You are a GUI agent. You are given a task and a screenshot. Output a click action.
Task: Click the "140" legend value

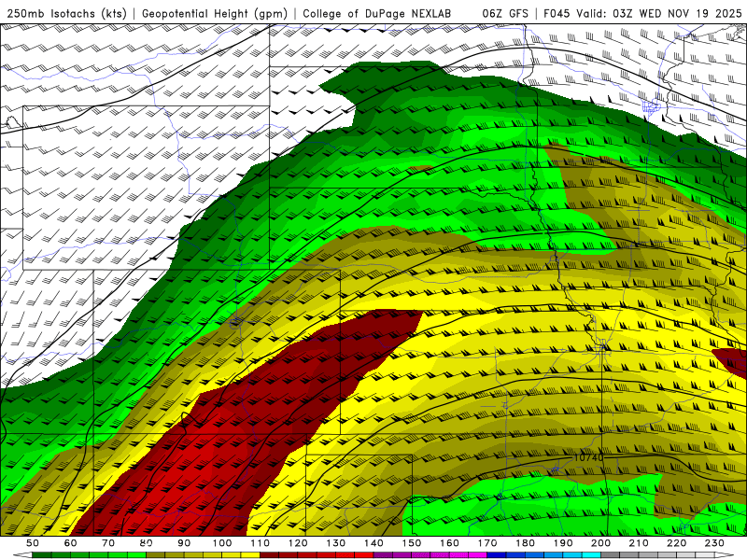[374, 543]
